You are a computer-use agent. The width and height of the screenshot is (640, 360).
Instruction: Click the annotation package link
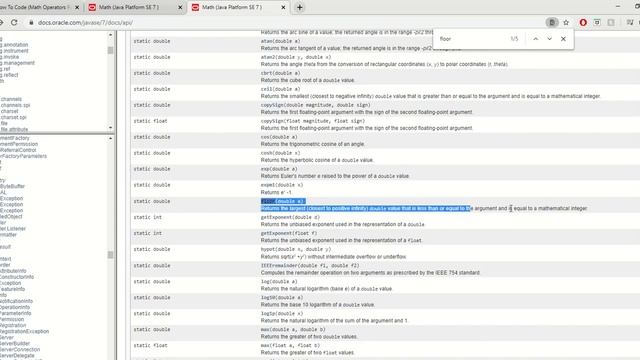pyautogui.click(x=14, y=45)
